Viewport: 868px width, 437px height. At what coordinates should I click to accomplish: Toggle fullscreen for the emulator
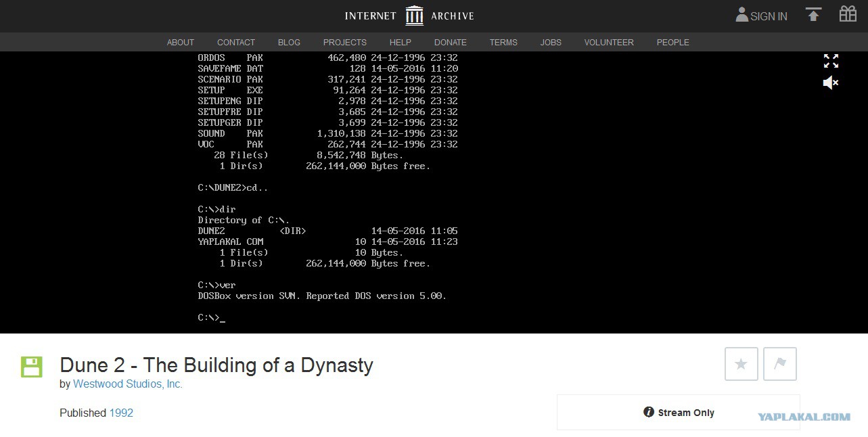(x=831, y=61)
